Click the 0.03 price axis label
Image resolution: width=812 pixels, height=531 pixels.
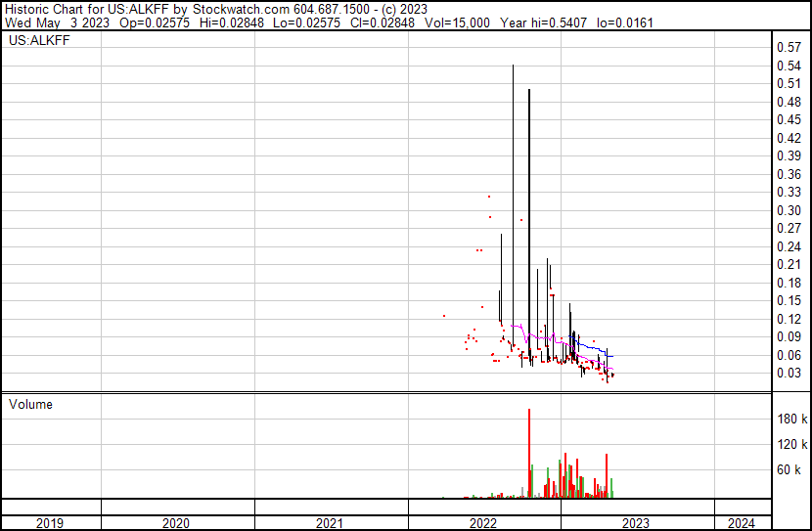[x=788, y=374]
